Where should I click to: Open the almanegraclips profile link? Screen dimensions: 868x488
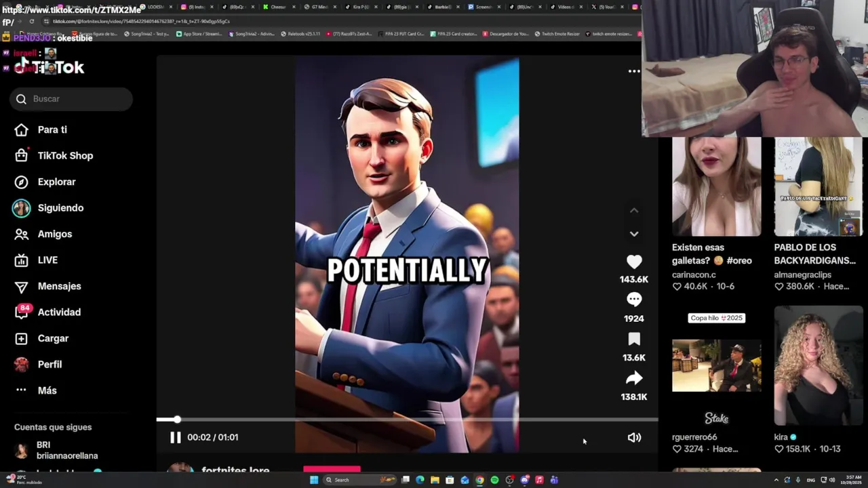(x=802, y=274)
